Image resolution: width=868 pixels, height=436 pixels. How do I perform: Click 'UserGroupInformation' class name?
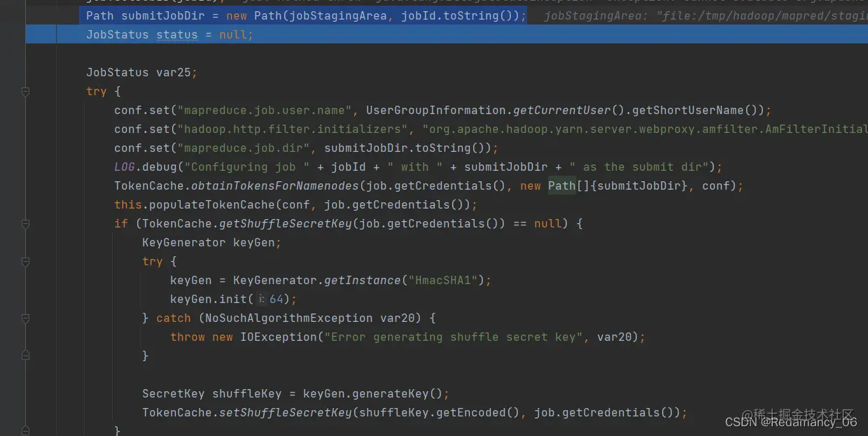tap(435, 111)
